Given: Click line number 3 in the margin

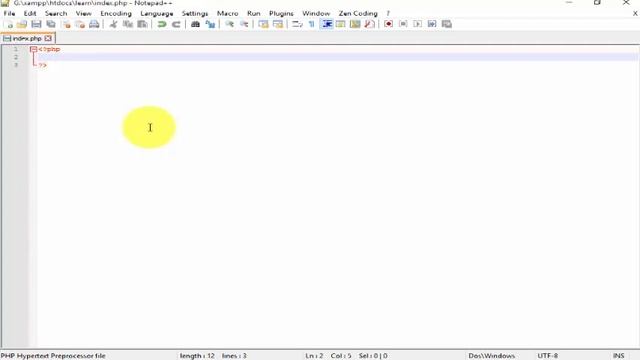Looking at the screenshot, I should 16,65.
